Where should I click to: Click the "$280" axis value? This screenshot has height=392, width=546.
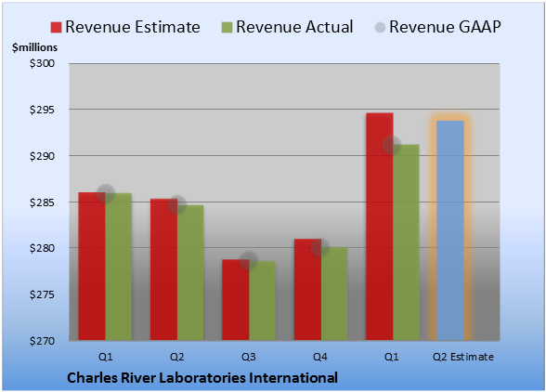[x=42, y=248]
